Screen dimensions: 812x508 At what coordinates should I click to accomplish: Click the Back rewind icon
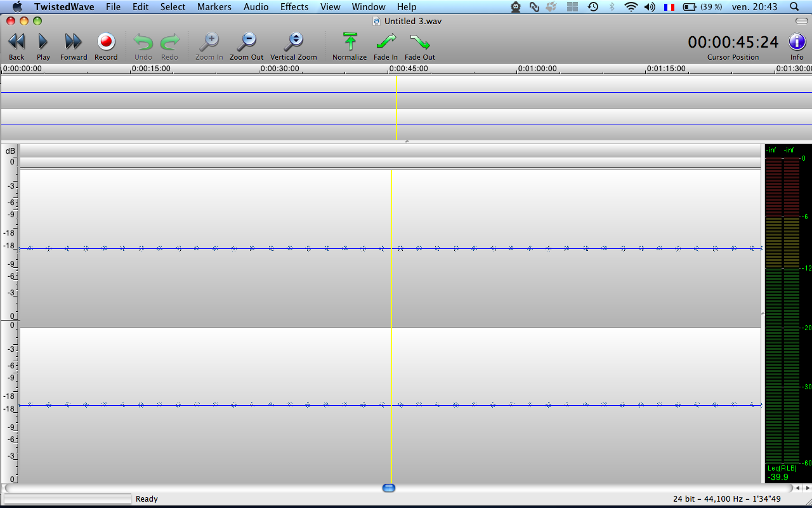[x=16, y=42]
